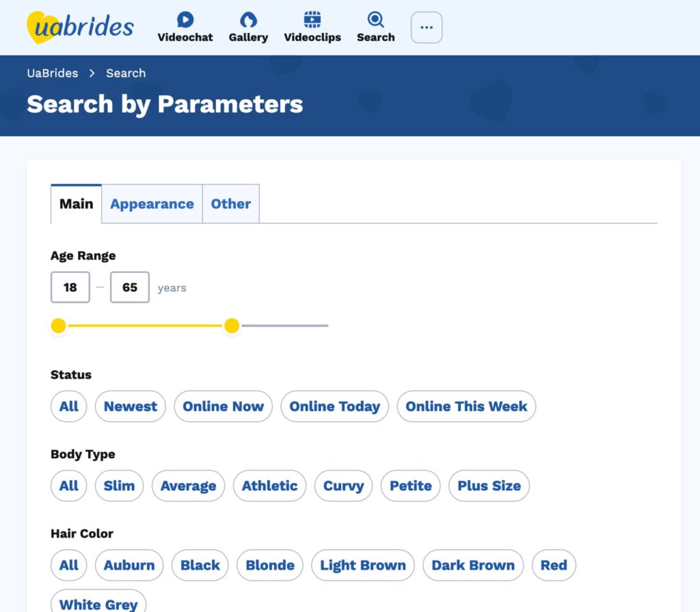Viewport: 700px width, 612px height.
Task: Select the Online Now status filter
Action: point(223,406)
